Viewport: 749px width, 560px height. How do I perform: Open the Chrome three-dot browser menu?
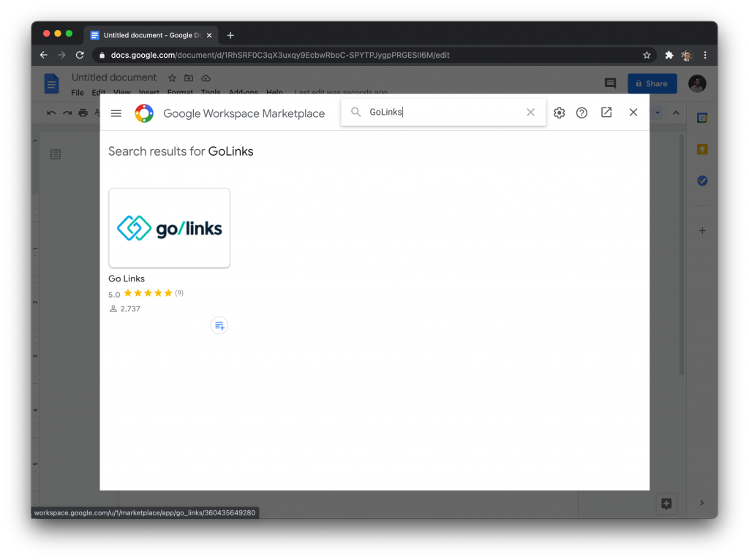[704, 55]
